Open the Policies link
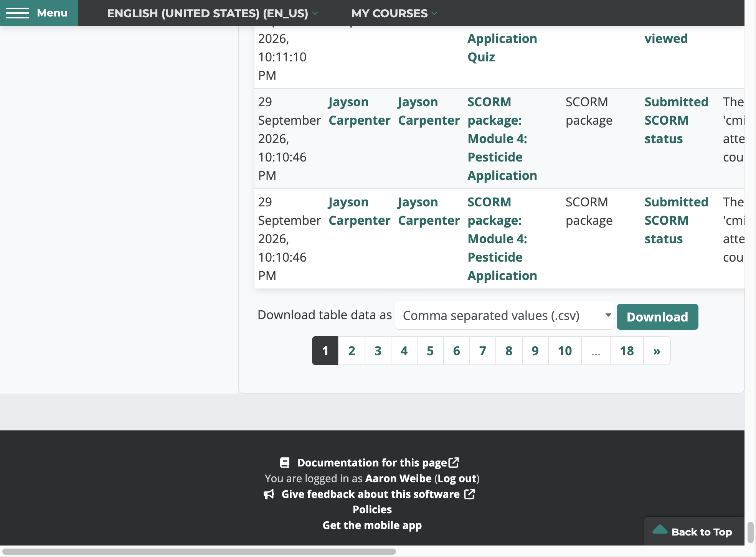This screenshot has height=557, width=756. tap(372, 509)
